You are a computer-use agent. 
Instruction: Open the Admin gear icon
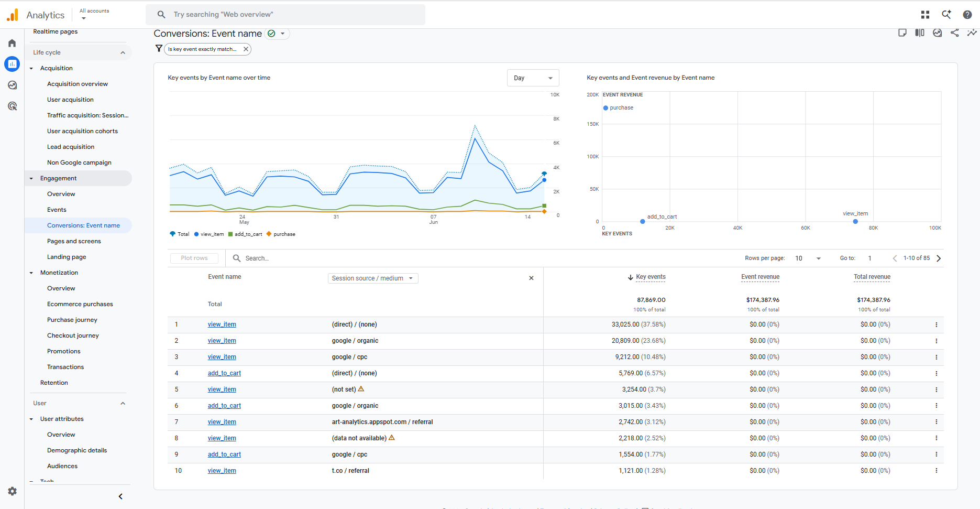[12, 491]
